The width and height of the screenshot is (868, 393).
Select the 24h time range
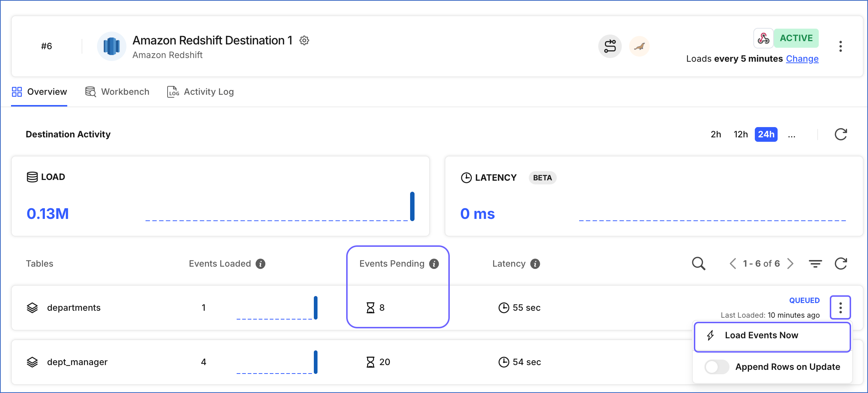[x=766, y=134]
